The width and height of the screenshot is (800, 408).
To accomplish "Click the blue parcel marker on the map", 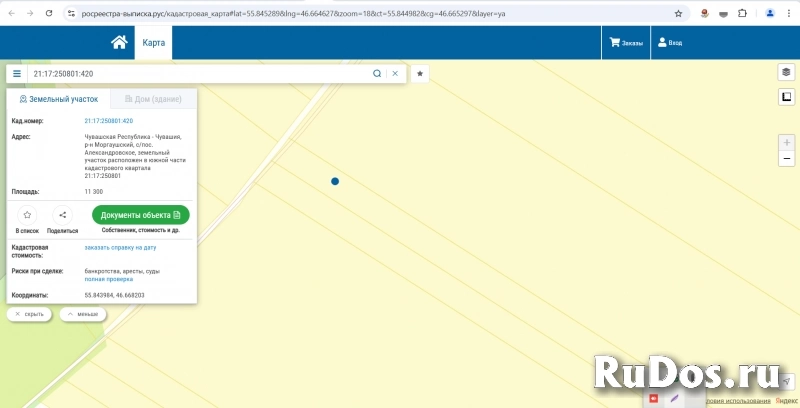I will click(x=335, y=181).
